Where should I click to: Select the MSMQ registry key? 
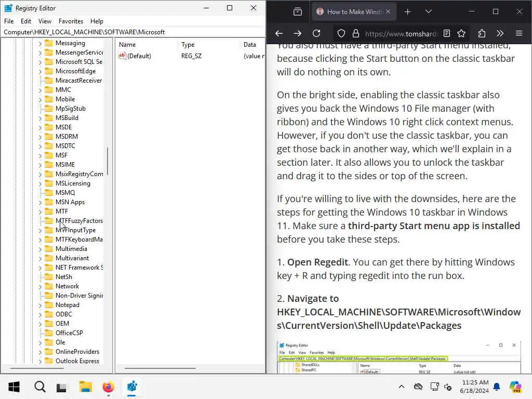click(x=65, y=193)
